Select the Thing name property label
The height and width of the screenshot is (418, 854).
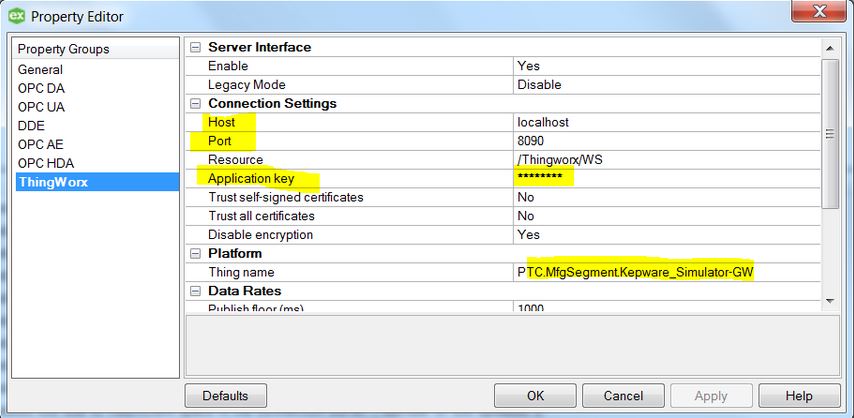[241, 272]
